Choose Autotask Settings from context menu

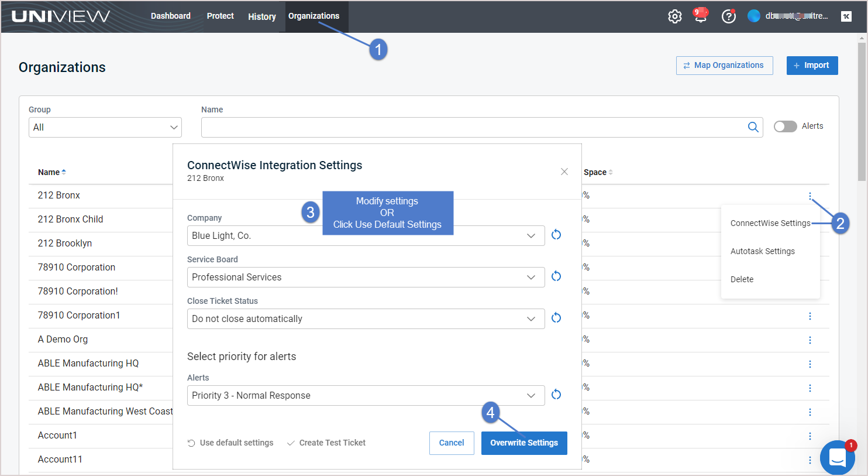click(763, 251)
